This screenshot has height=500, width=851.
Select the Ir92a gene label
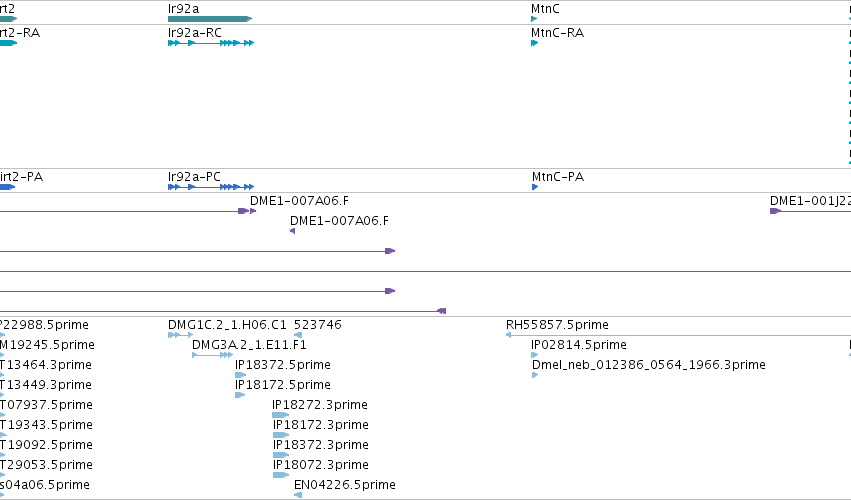pyautogui.click(x=183, y=9)
